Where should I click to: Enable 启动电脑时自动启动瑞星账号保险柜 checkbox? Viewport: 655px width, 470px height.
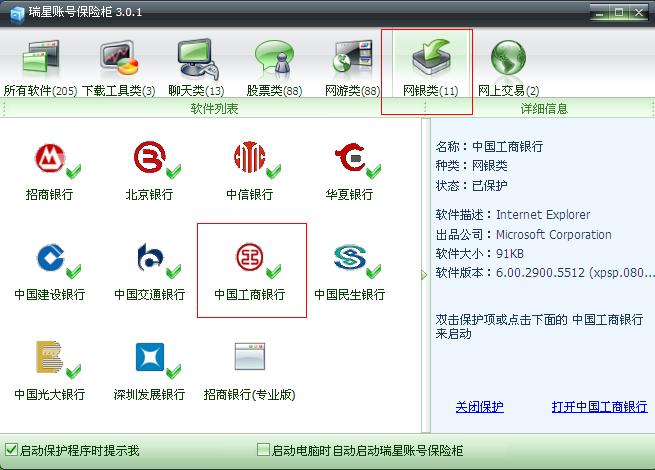click(x=263, y=450)
